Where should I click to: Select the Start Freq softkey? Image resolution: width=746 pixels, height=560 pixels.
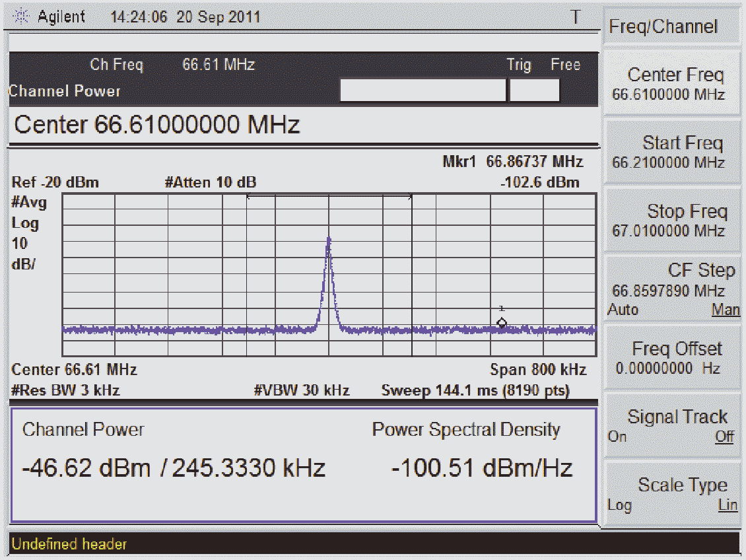click(x=671, y=152)
